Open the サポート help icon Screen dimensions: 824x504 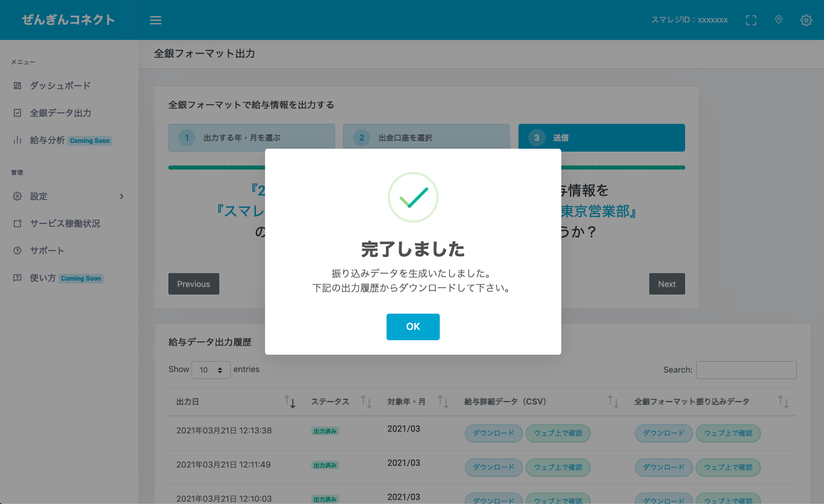point(17,251)
